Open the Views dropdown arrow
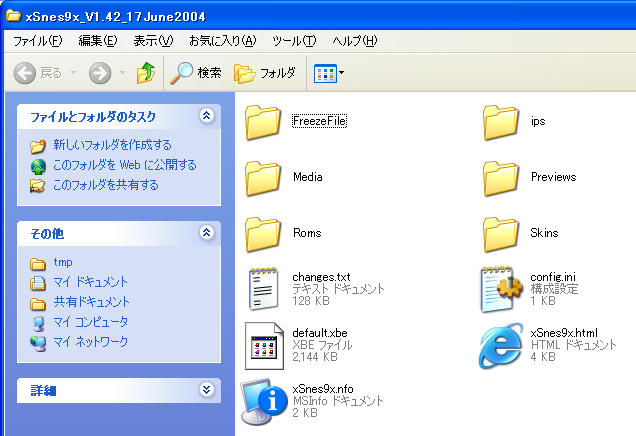Image resolution: width=636 pixels, height=436 pixels. [342, 73]
